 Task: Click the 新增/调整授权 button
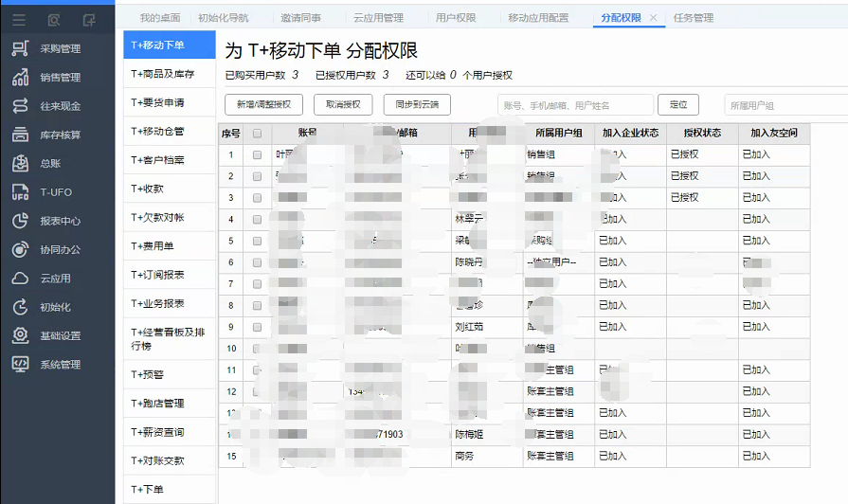click(x=264, y=104)
